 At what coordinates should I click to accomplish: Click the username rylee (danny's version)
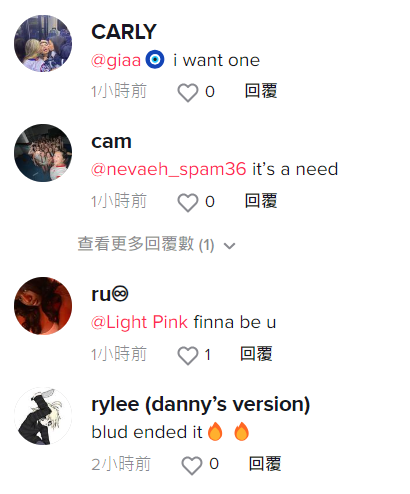coord(201,405)
